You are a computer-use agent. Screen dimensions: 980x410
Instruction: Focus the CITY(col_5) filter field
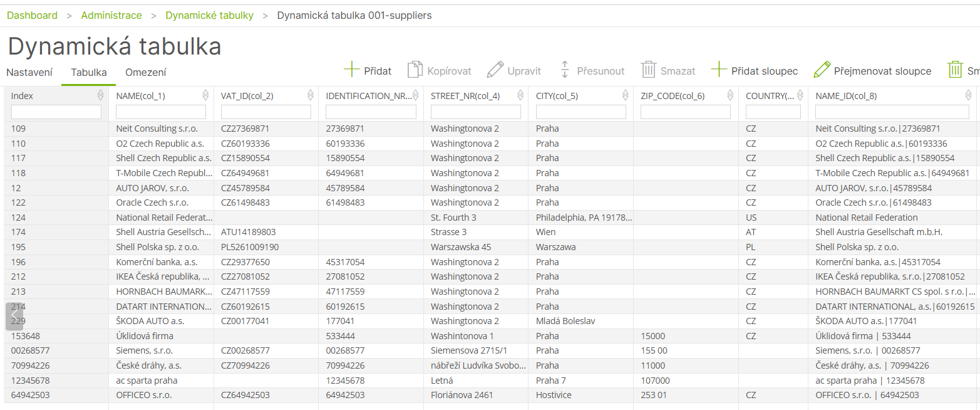pos(581,112)
